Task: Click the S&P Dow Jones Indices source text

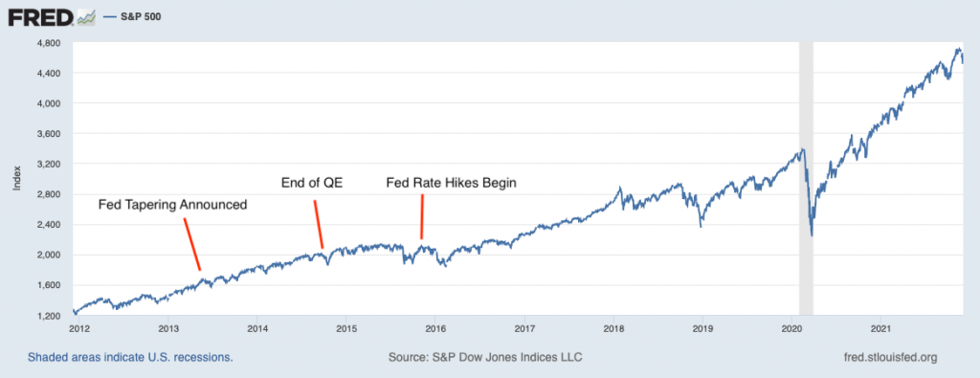Action: tap(485, 358)
